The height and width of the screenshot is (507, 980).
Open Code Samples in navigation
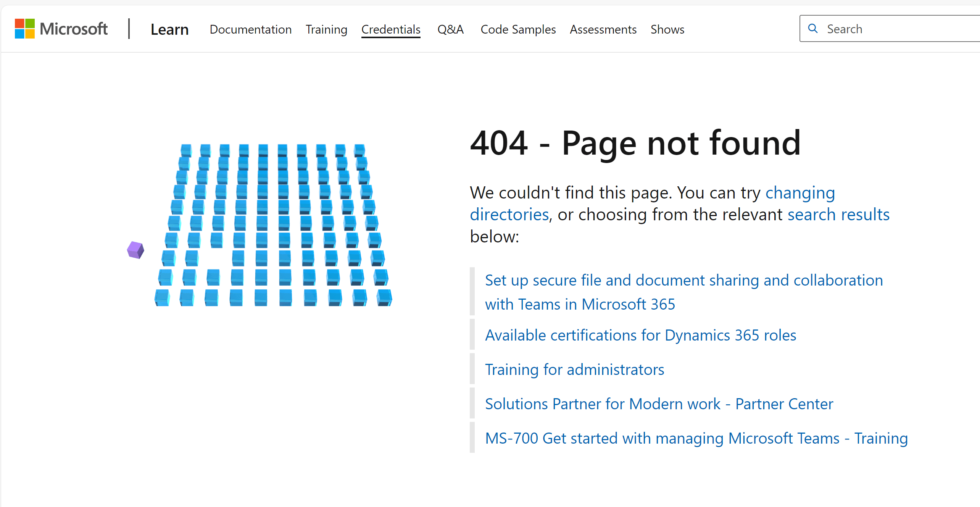[518, 29]
